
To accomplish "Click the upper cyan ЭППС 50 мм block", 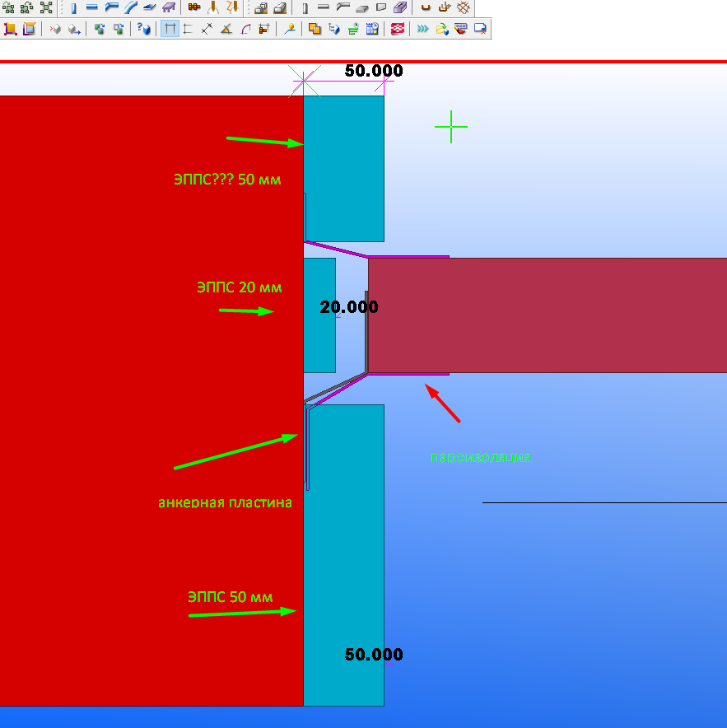I will pos(344,169).
